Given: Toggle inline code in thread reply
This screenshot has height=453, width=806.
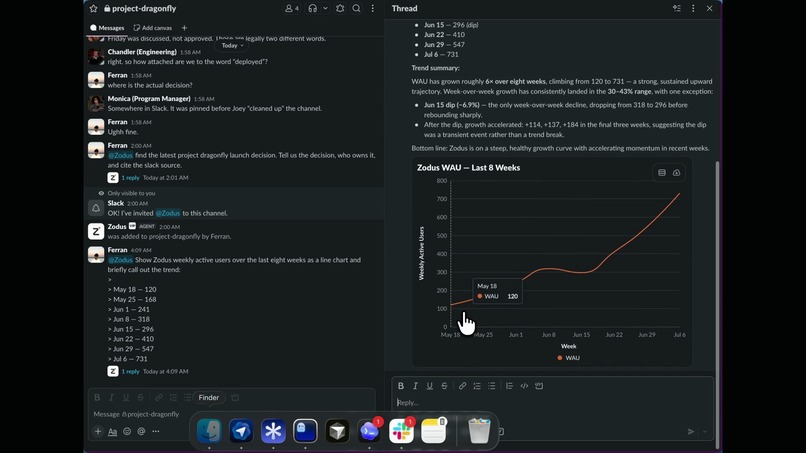Looking at the screenshot, I should click(524, 386).
